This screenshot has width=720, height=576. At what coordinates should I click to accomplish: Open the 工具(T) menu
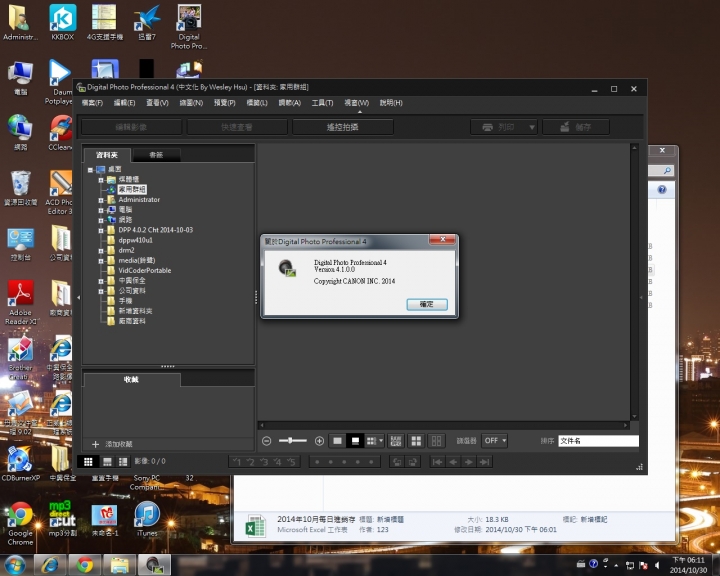coord(322,103)
